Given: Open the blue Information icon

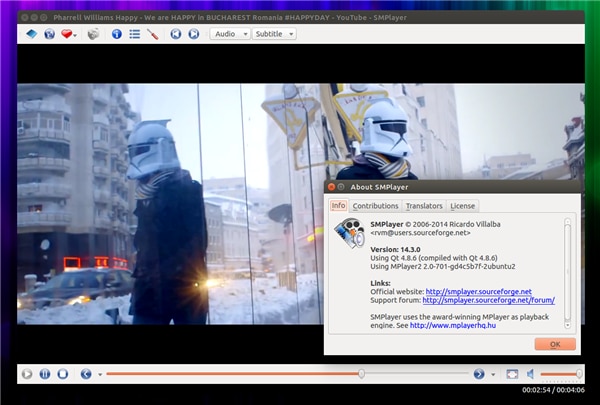Looking at the screenshot, I should 117,34.
